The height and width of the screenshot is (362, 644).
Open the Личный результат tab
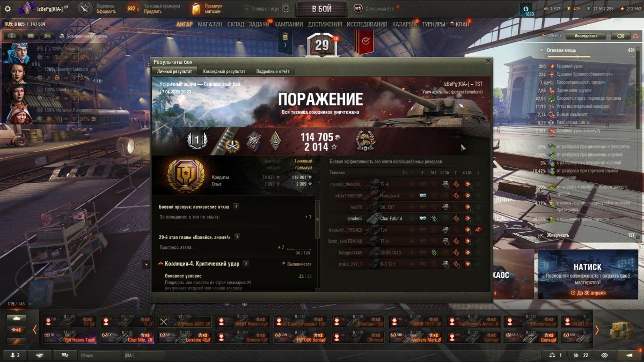click(x=174, y=71)
